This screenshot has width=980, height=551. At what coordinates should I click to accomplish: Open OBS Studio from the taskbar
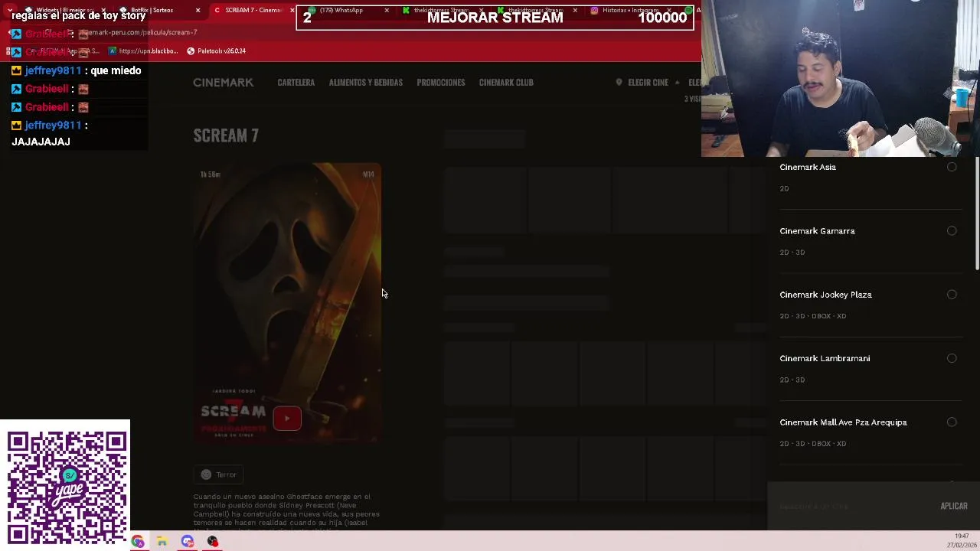click(213, 542)
